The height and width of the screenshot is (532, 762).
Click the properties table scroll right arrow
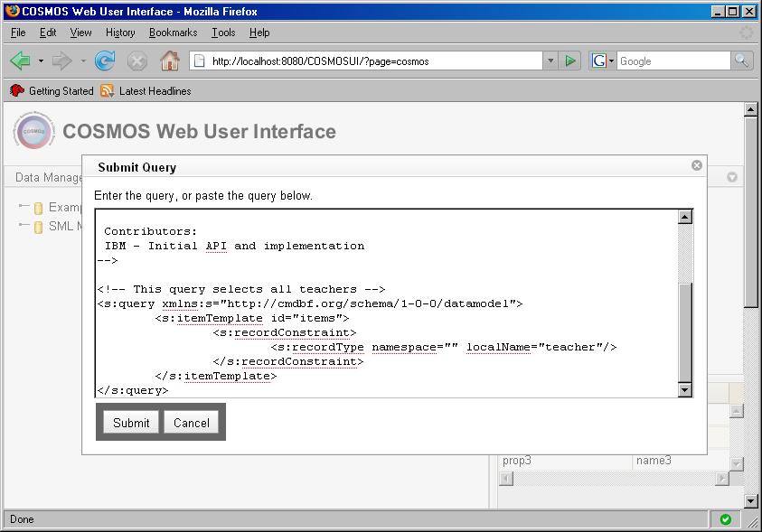pos(722,479)
